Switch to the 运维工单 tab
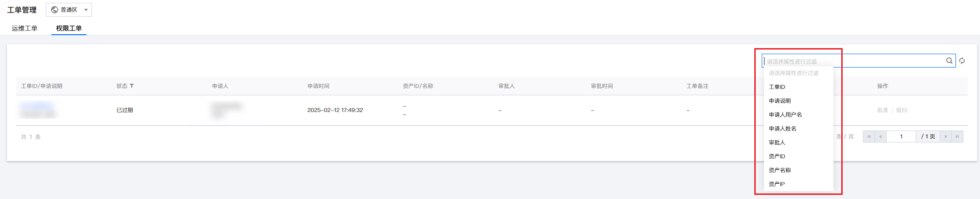Viewport: 980px width, 199px height. point(25,28)
